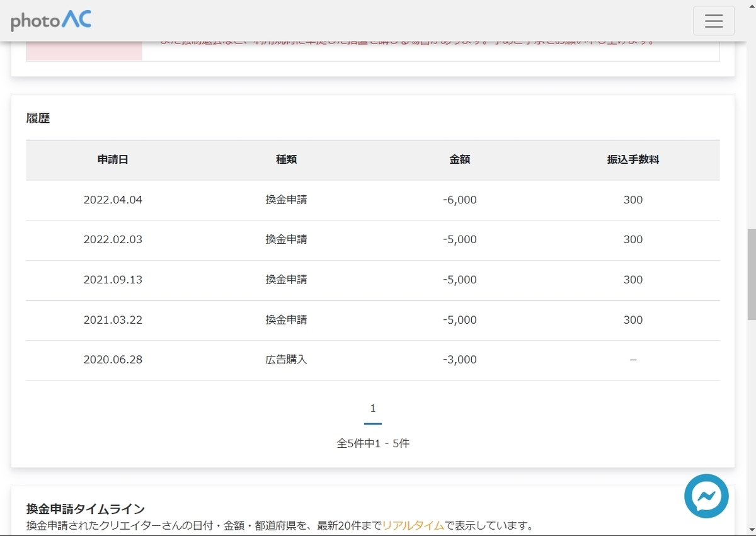The image size is (756, 536).
Task: Sort by the 申請日 column header
Action: click(x=113, y=159)
